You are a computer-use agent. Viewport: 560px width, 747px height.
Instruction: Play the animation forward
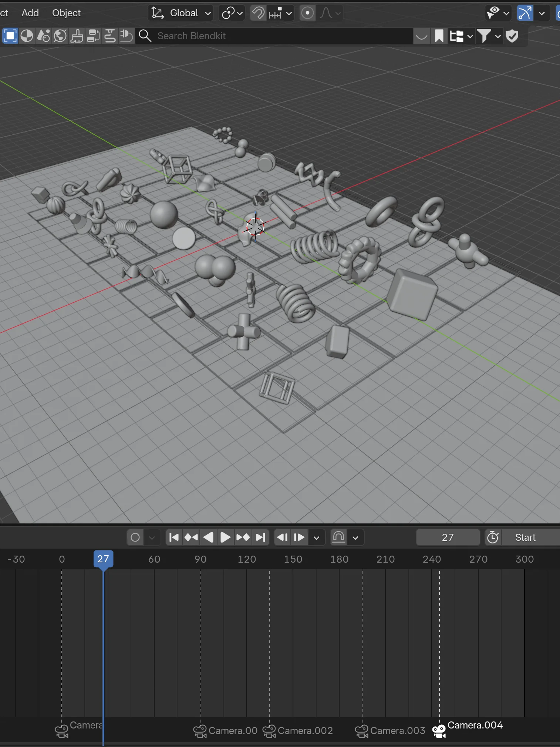pos(225,537)
